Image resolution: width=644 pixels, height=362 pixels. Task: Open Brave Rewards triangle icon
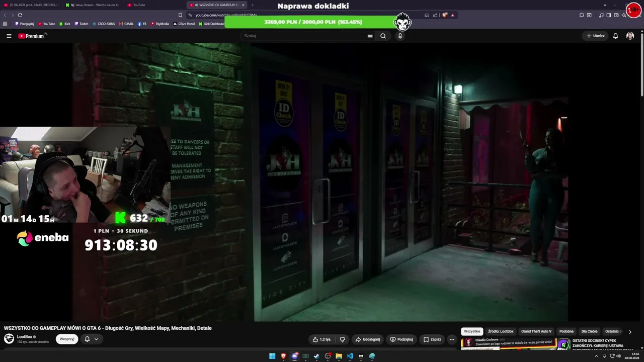452,15
